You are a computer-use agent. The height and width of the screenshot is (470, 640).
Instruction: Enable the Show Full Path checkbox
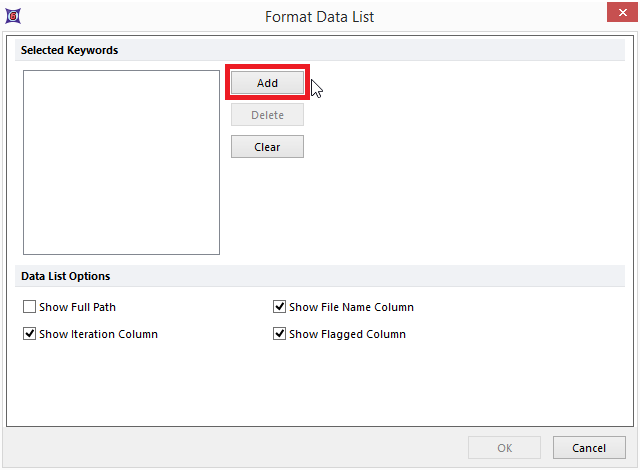pyautogui.click(x=30, y=307)
